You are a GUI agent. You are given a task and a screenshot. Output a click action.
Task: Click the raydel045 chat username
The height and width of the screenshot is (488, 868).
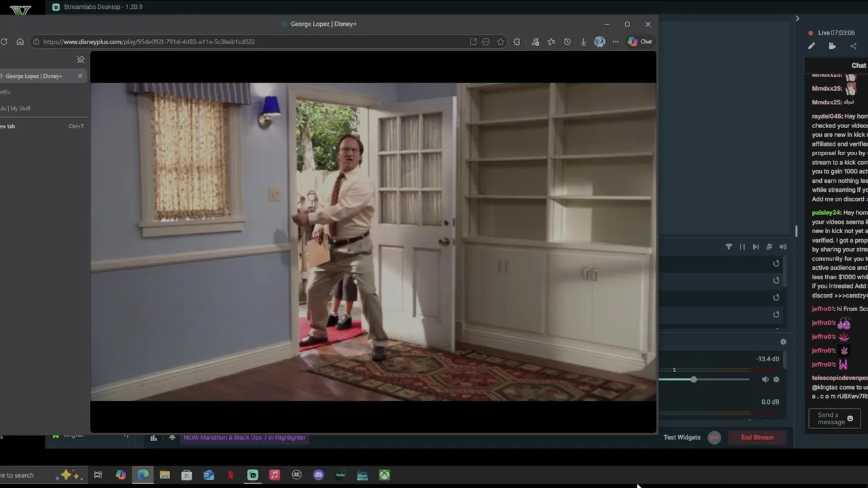827,117
